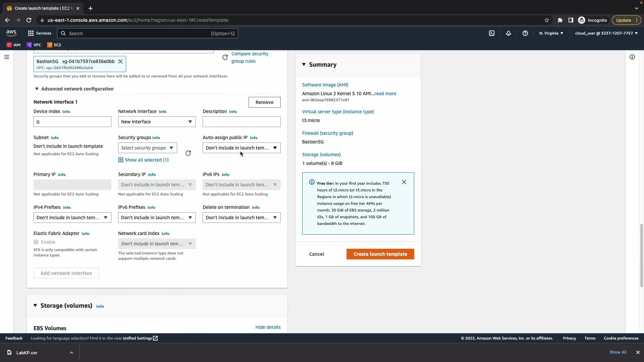Enable Elastic Fabric Adapter checkbox
The width and height of the screenshot is (644, 362).
pos(36,242)
